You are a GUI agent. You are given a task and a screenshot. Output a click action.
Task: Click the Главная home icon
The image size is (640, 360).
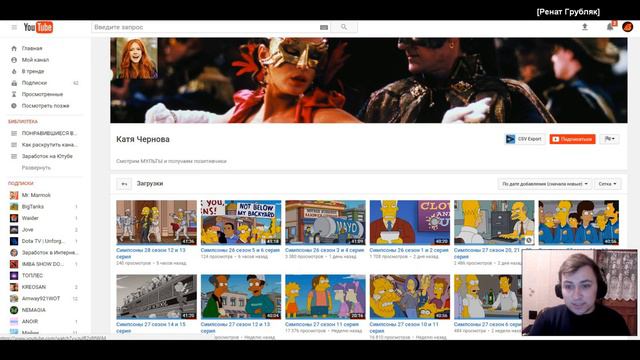tap(14, 48)
